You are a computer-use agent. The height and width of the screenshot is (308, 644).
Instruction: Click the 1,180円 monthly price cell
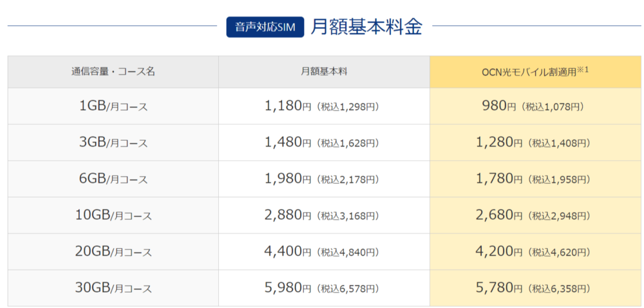pyautogui.click(x=324, y=106)
